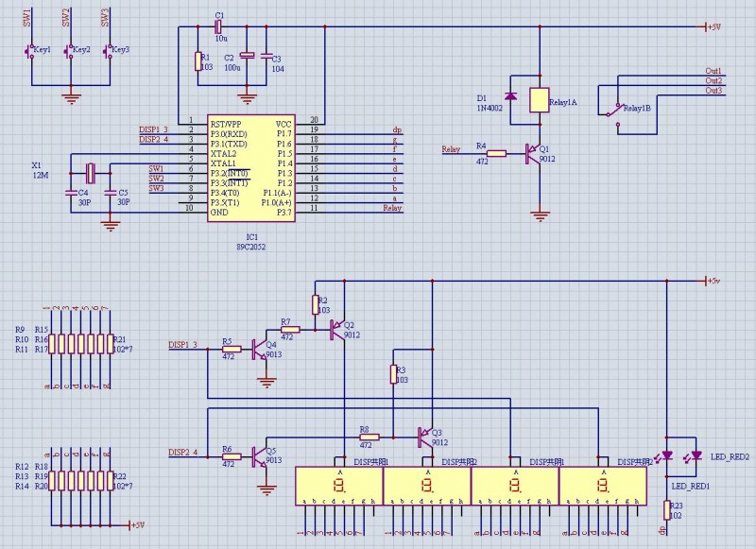Select the R4 472 resistor
This screenshot has height=549, width=756.
[497, 153]
